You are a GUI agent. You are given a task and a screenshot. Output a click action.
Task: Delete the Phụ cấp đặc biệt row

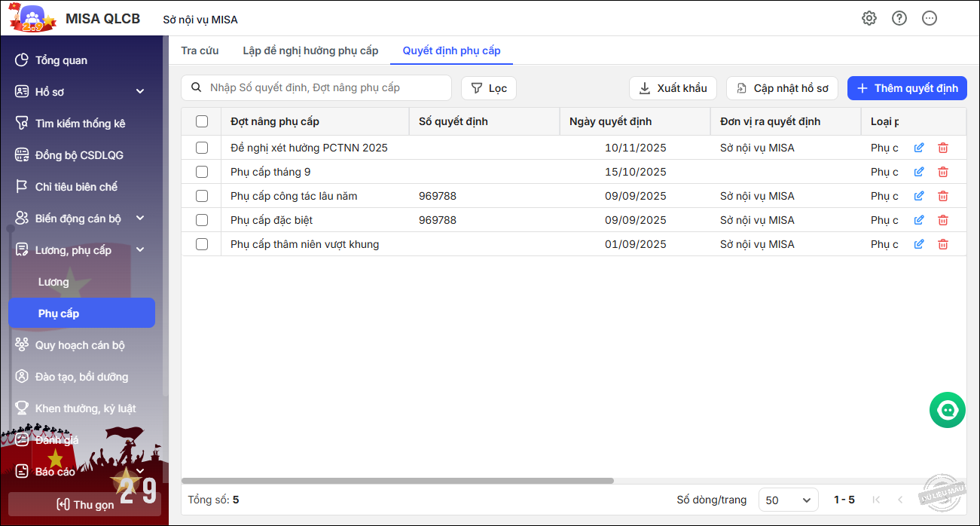[943, 220]
